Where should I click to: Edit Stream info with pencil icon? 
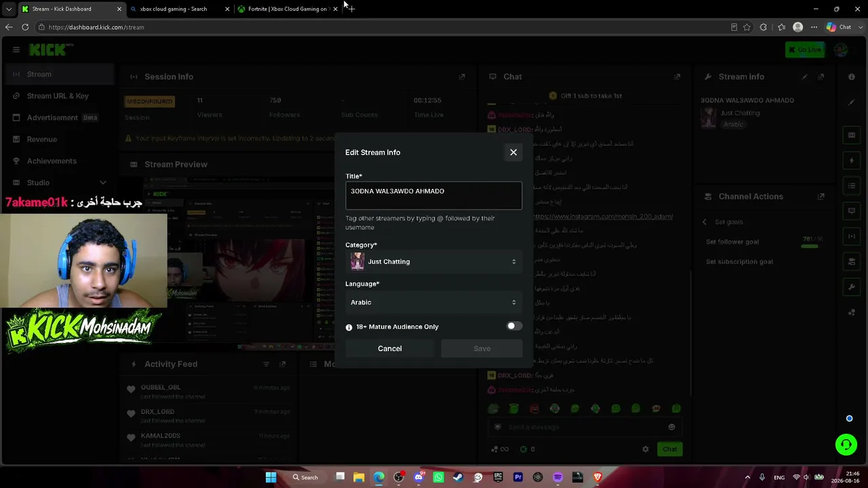(805, 77)
